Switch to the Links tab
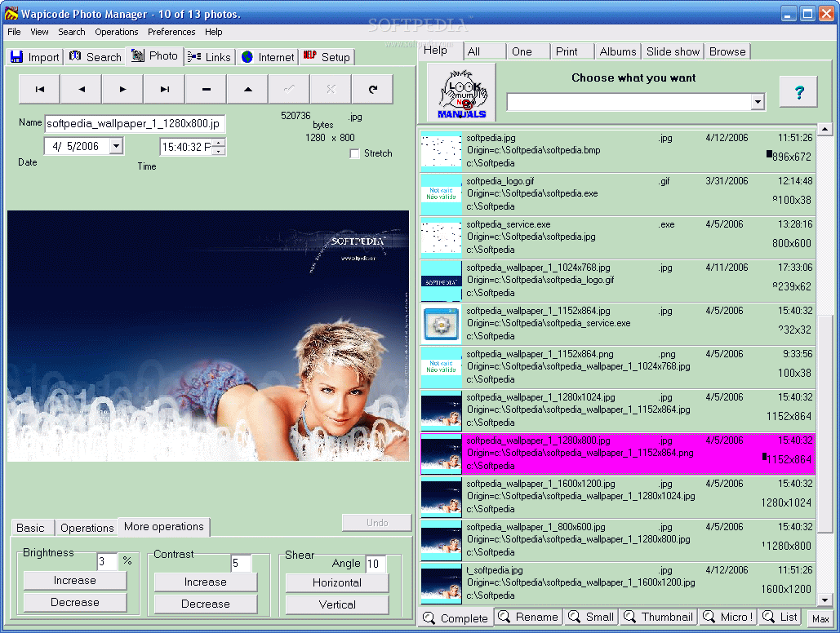The image size is (840, 633). 210,57
